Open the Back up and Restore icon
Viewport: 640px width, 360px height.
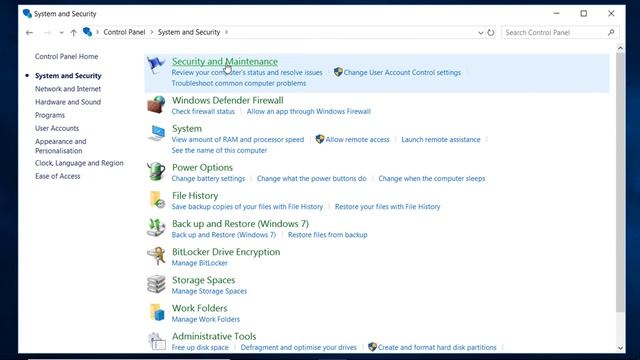pyautogui.click(x=156, y=228)
